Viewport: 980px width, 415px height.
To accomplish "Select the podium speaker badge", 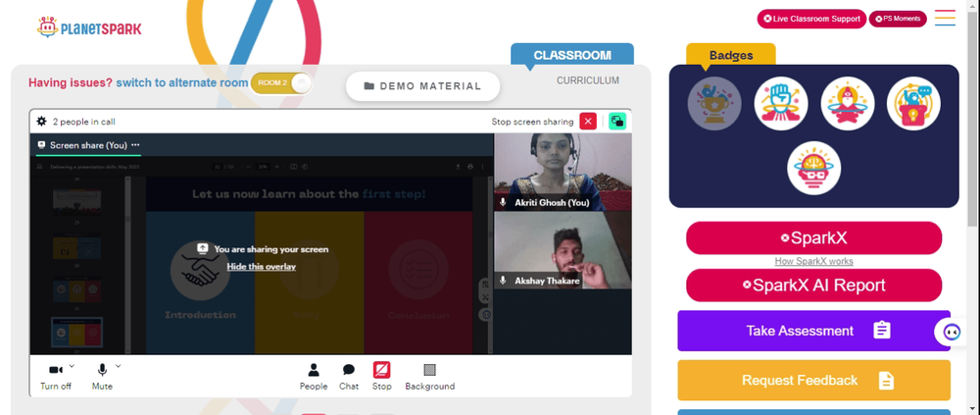I will coord(913,103).
